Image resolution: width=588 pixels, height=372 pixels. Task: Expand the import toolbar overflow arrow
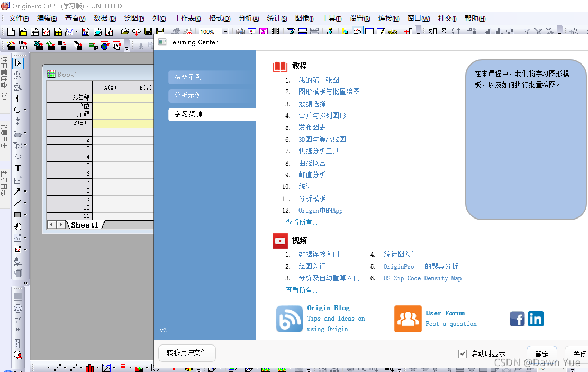coord(126,48)
